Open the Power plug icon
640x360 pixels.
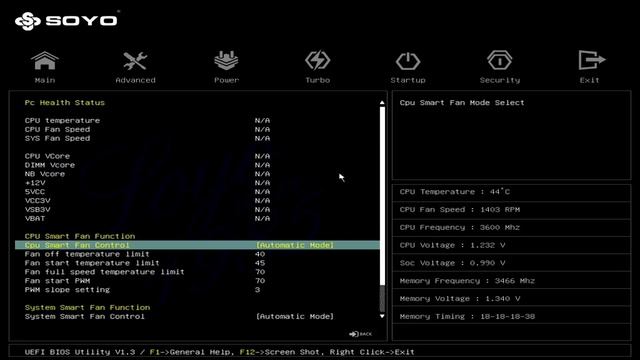click(227, 60)
